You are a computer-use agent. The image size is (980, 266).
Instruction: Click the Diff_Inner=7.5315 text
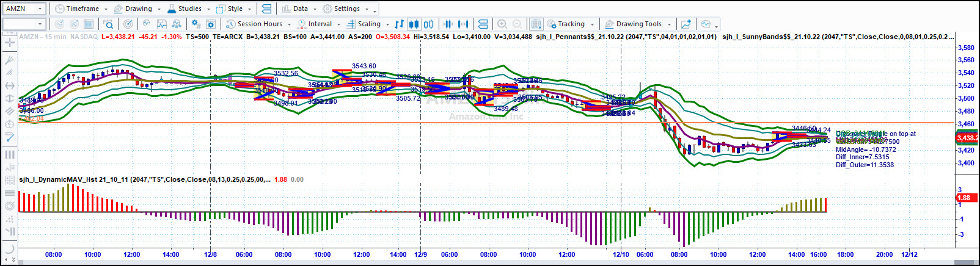pyautogui.click(x=863, y=157)
